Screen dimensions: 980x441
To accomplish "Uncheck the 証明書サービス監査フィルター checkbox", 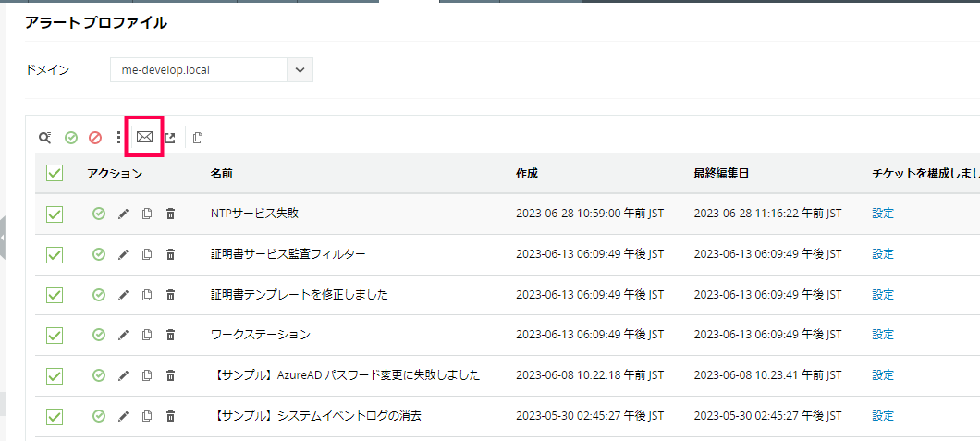I will pyautogui.click(x=55, y=255).
